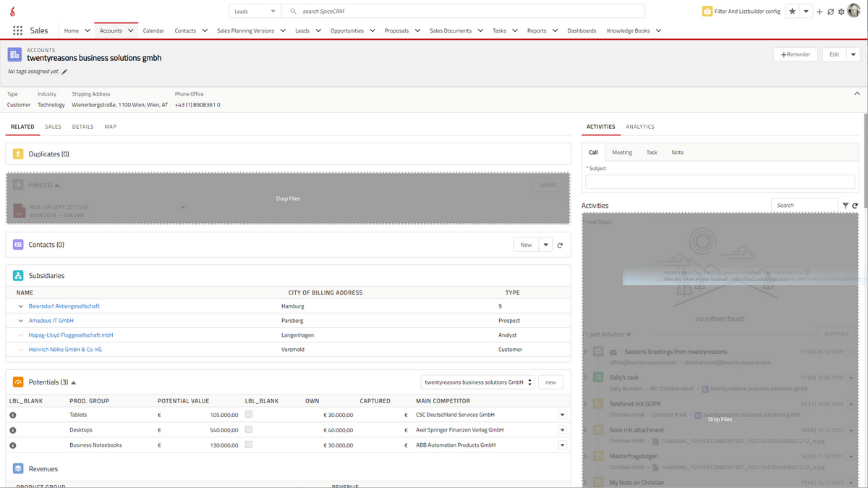
Task: Click the Activities Search field
Action: tap(804, 206)
